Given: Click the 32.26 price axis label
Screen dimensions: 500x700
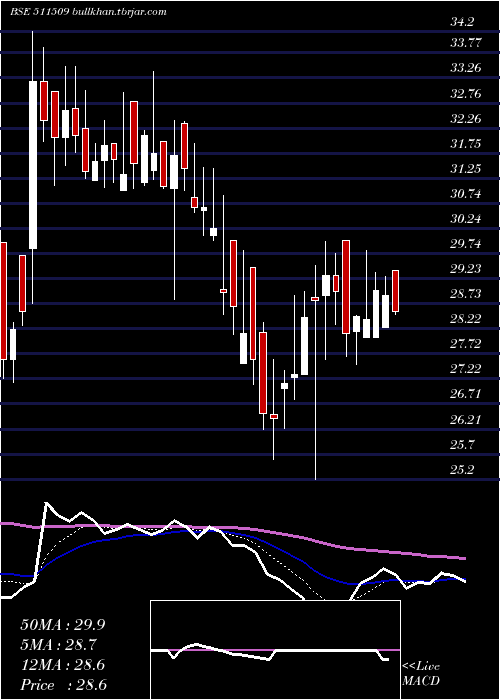Looking at the screenshot, I should [466, 119].
